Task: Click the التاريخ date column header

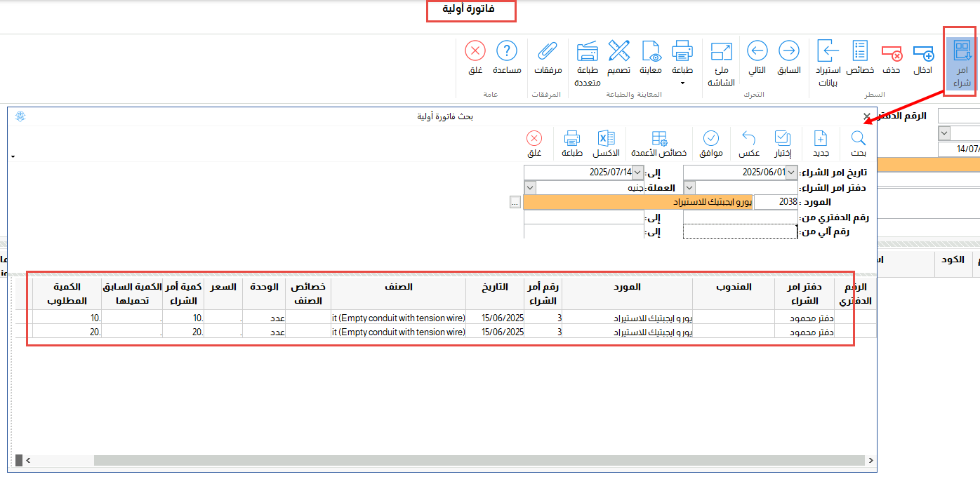Action: [494, 294]
